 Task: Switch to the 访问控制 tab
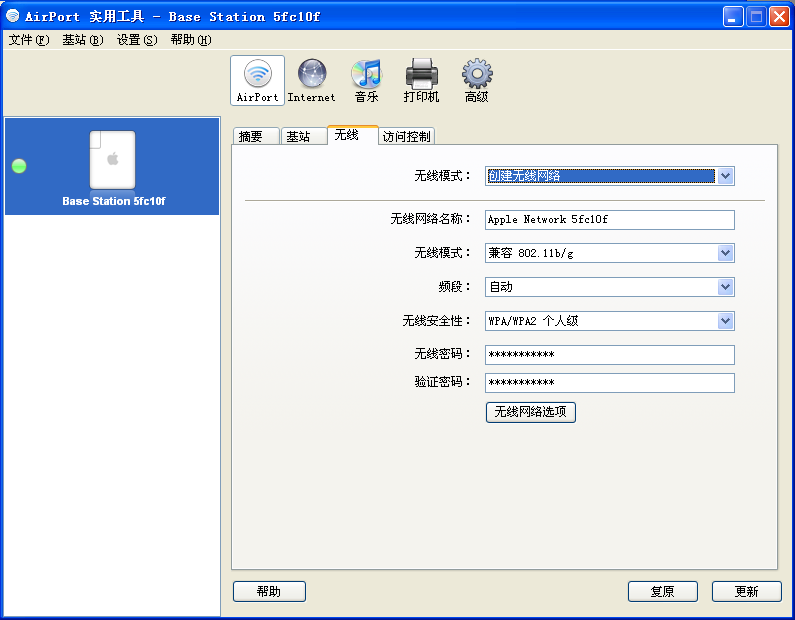point(407,136)
